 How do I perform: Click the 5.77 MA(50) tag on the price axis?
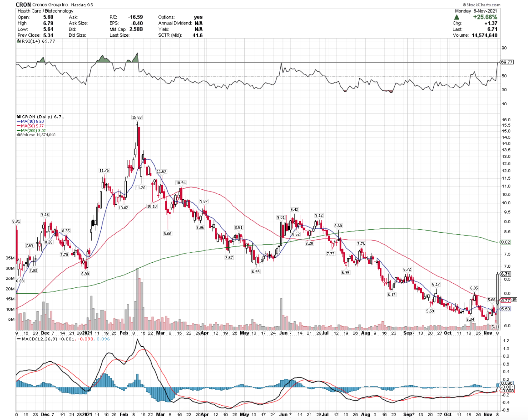tap(506, 301)
